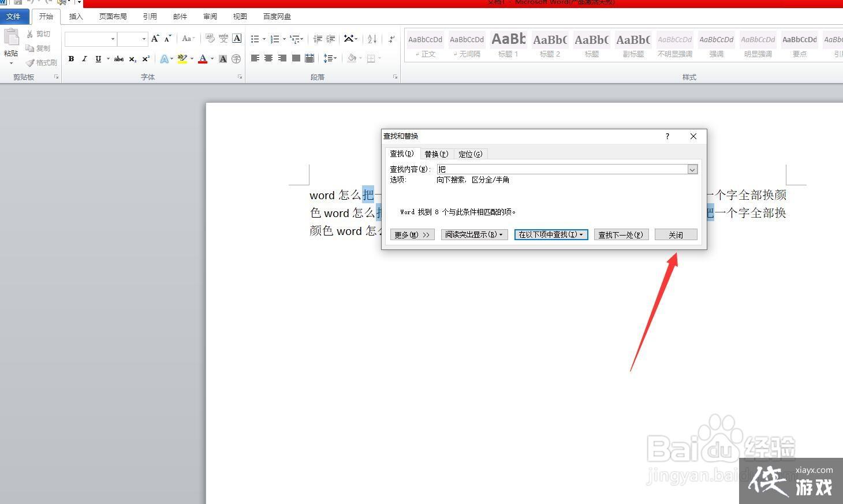The width and height of the screenshot is (843, 504).
Task: Align text left
Action: point(255,58)
